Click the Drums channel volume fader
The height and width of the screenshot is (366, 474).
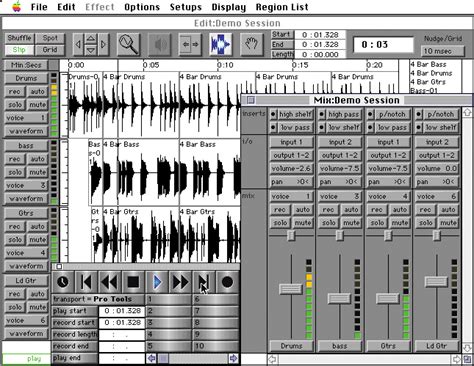[x=291, y=289]
